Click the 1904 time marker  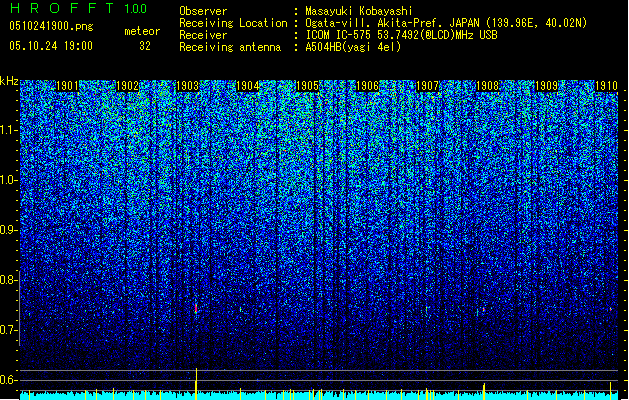(x=248, y=86)
